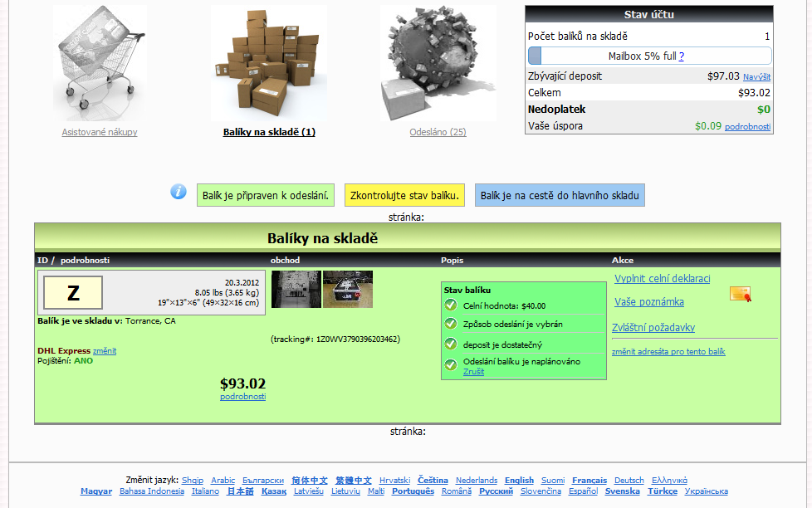Open Asistované nákupy section
Viewport: 812px width, 508px height.
click(x=100, y=132)
